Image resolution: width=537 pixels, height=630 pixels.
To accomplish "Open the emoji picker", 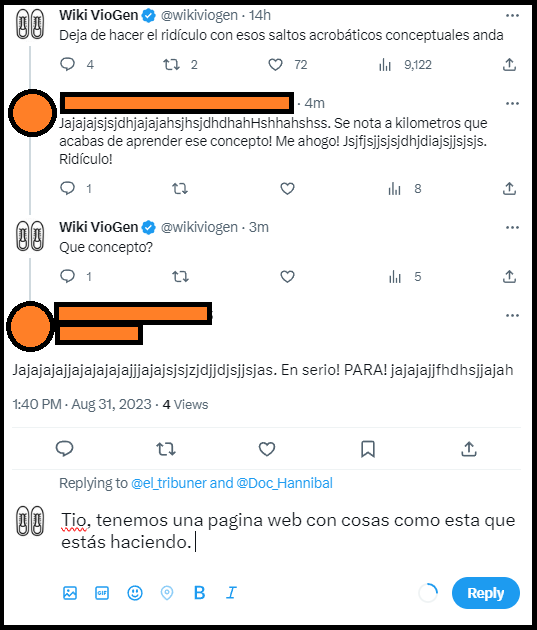I will tap(135, 593).
